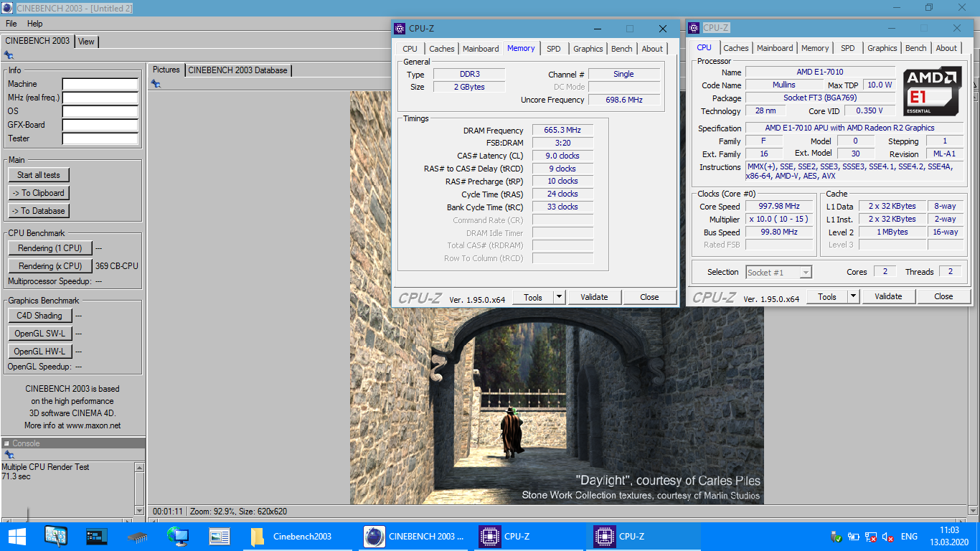Click the Tester input field
Image resolution: width=980 pixels, height=551 pixels.
(x=100, y=139)
